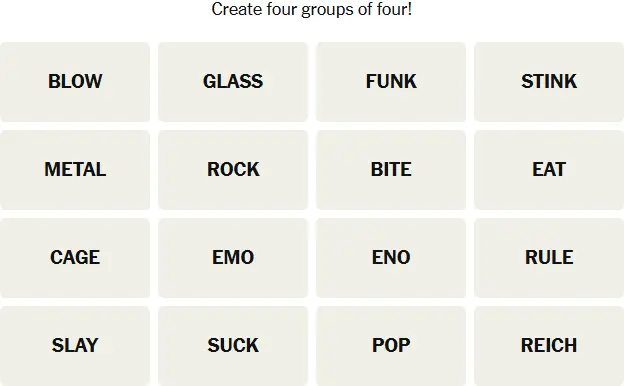This screenshot has height=386, width=624.
Task: Select the GLASS word tile
Action: click(x=233, y=82)
